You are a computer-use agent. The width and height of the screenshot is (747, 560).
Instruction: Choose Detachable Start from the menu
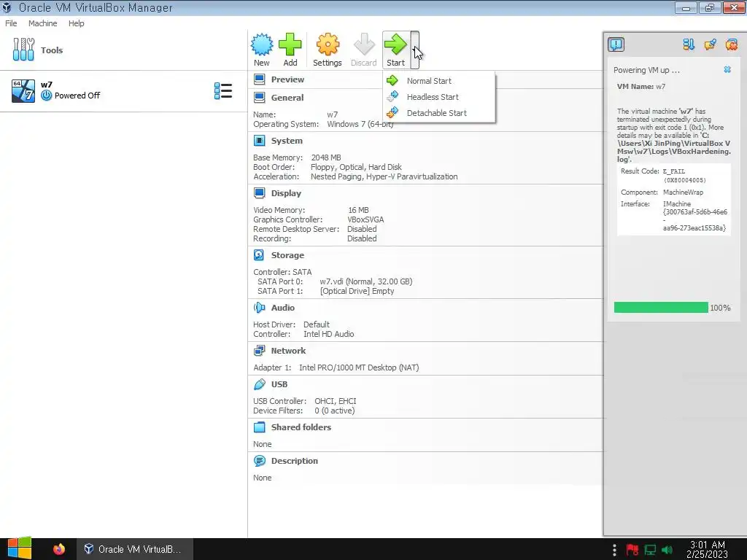pyautogui.click(x=436, y=113)
